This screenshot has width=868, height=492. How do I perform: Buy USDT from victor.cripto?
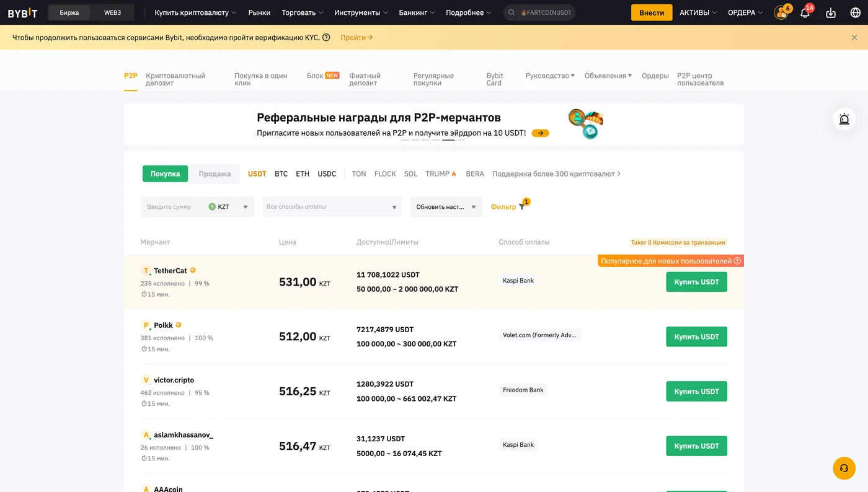697,391
